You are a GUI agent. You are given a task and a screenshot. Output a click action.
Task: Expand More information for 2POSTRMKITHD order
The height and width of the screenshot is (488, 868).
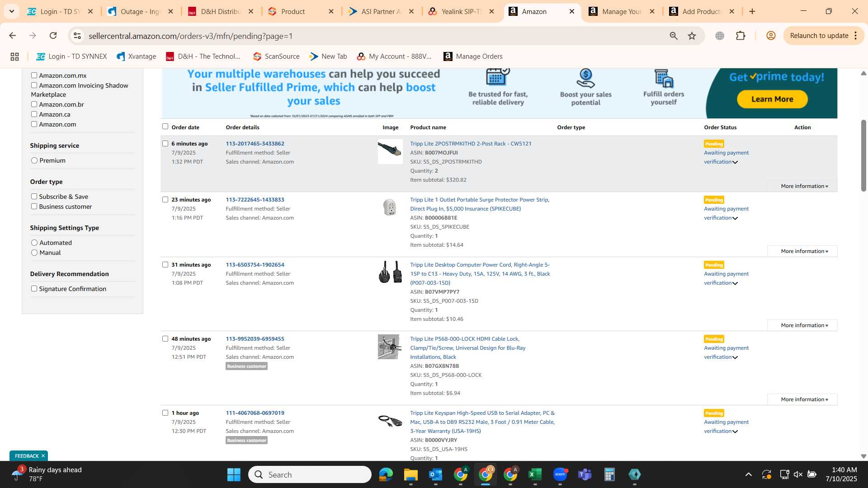(804, 186)
